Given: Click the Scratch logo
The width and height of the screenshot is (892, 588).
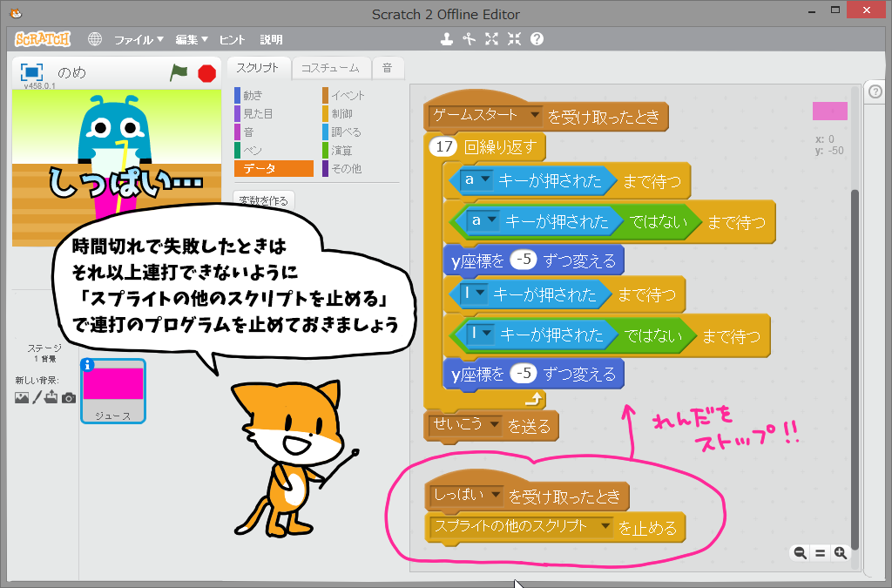Looking at the screenshot, I should click(x=43, y=39).
